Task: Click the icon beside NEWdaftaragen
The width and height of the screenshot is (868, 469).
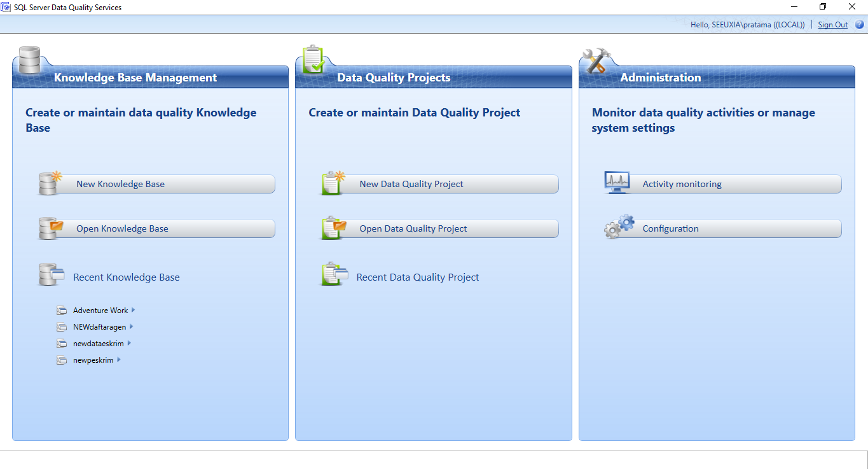Action: 62,327
